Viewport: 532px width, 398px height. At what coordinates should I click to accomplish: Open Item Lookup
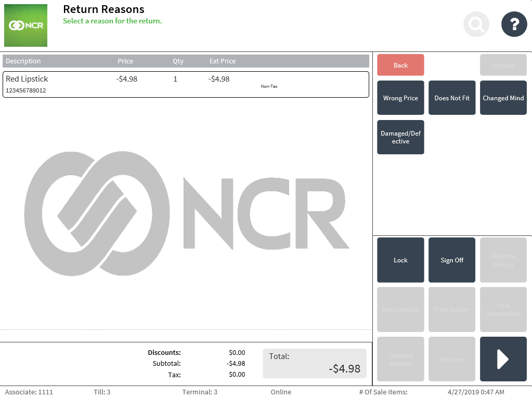(400, 310)
